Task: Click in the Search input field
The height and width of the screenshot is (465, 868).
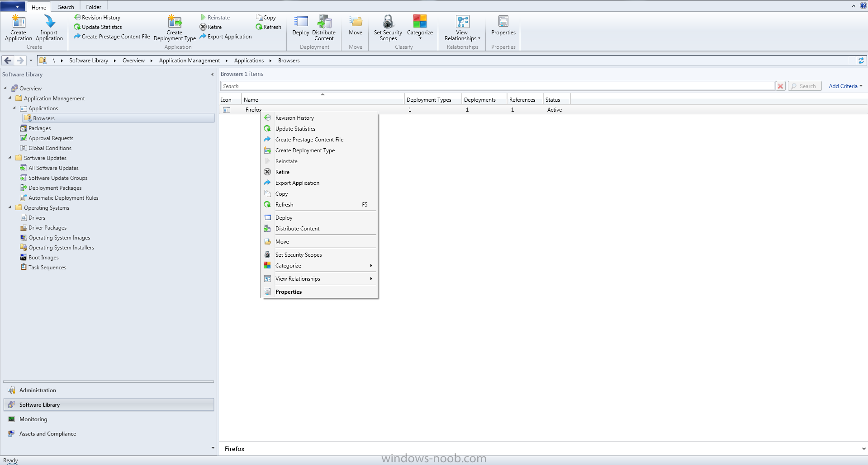Action: click(x=498, y=86)
